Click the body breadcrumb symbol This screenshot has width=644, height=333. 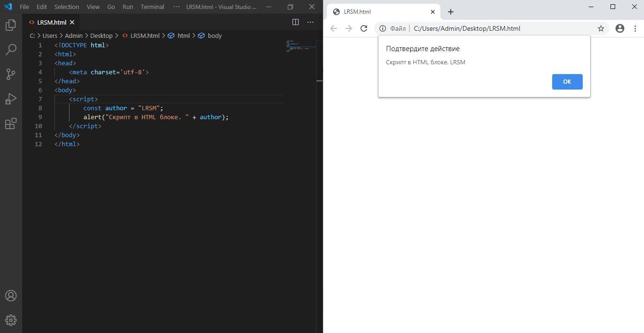(210, 35)
